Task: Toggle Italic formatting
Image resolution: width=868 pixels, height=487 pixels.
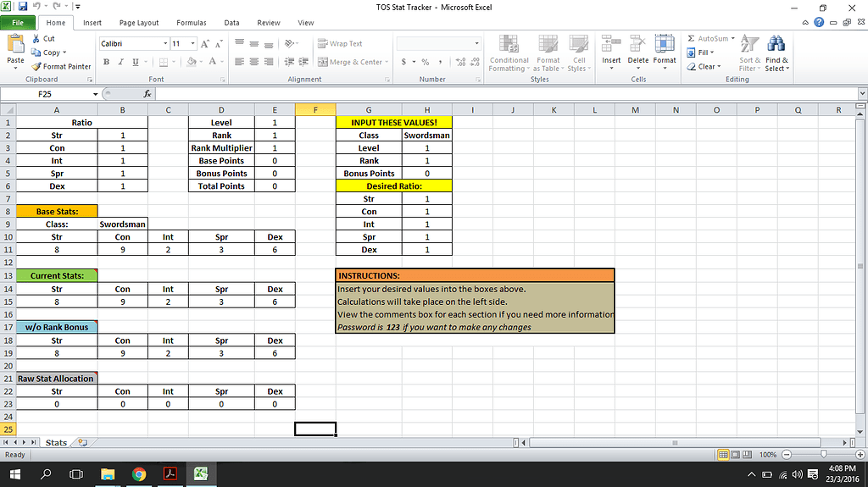Action: point(120,62)
